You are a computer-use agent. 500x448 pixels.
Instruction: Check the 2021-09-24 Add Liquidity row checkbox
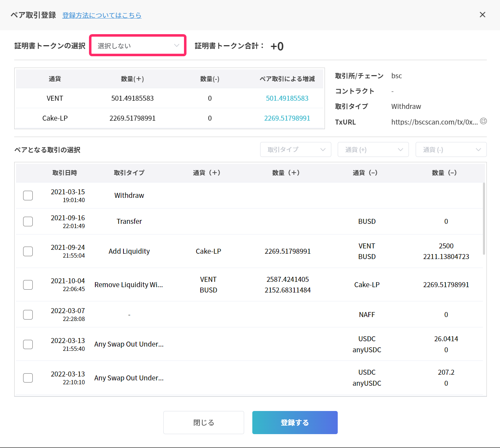[x=28, y=251]
